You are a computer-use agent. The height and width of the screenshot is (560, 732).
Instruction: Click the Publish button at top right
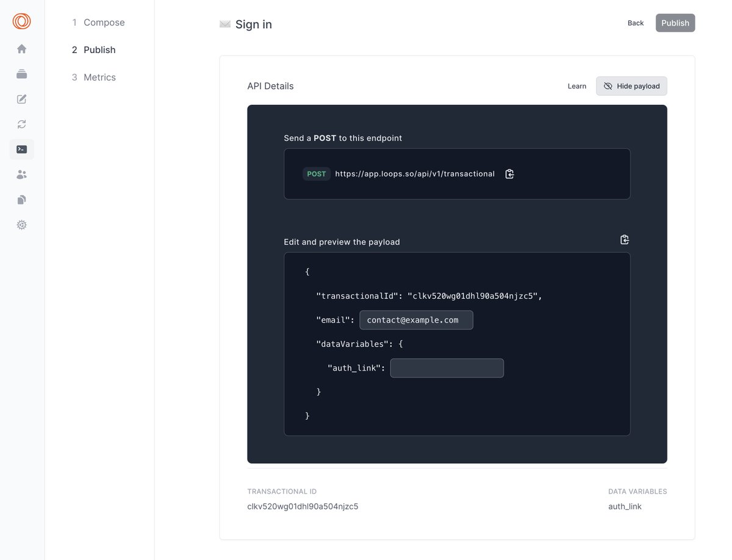tap(675, 23)
